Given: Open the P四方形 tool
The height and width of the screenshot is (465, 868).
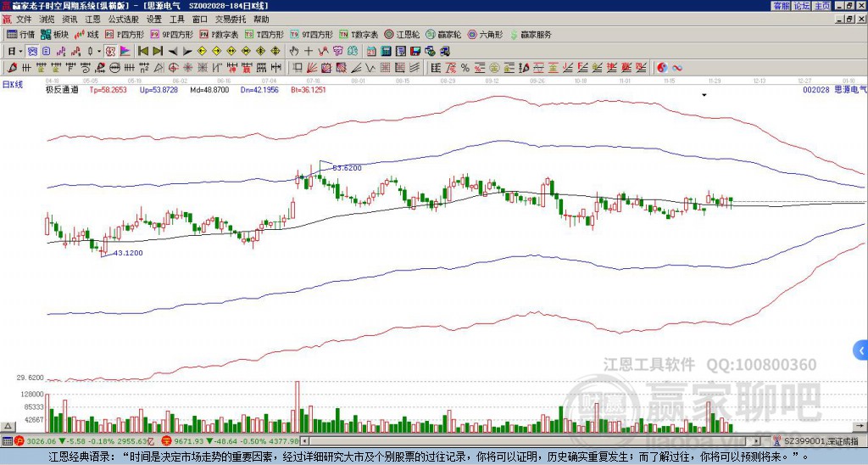Looking at the screenshot, I should coord(125,34).
